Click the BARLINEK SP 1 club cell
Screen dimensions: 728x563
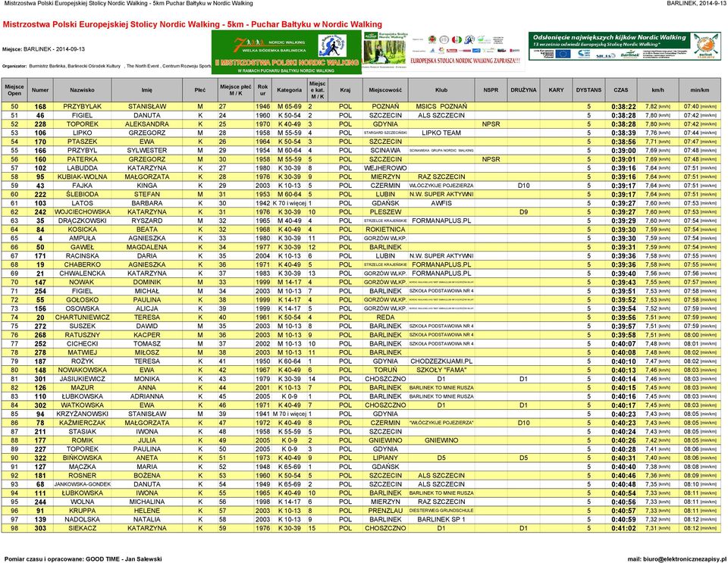441,521
